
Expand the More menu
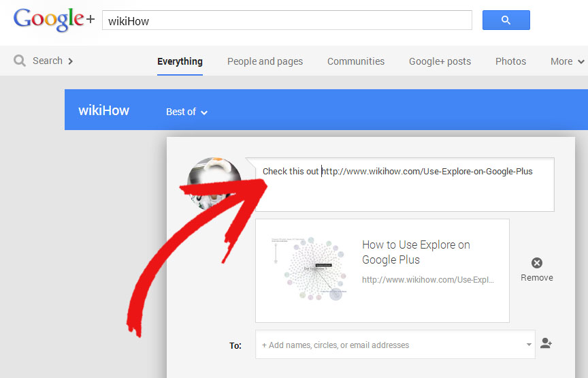click(x=567, y=61)
